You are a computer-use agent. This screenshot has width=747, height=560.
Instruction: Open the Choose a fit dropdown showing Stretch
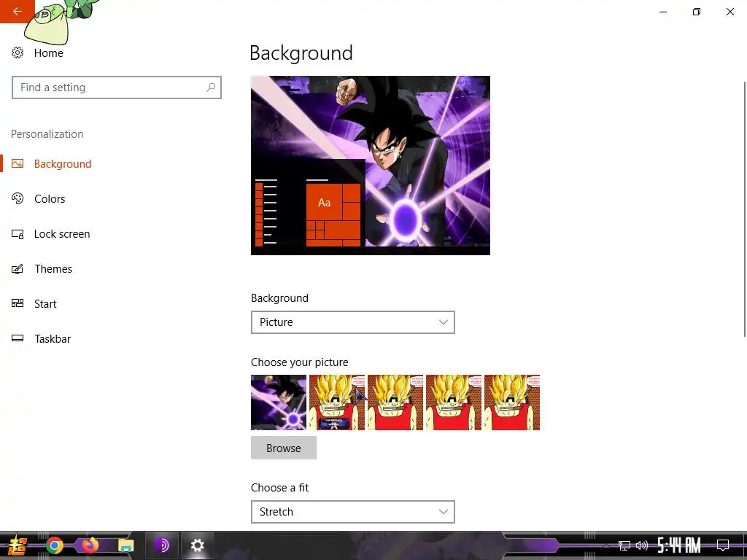click(x=353, y=512)
